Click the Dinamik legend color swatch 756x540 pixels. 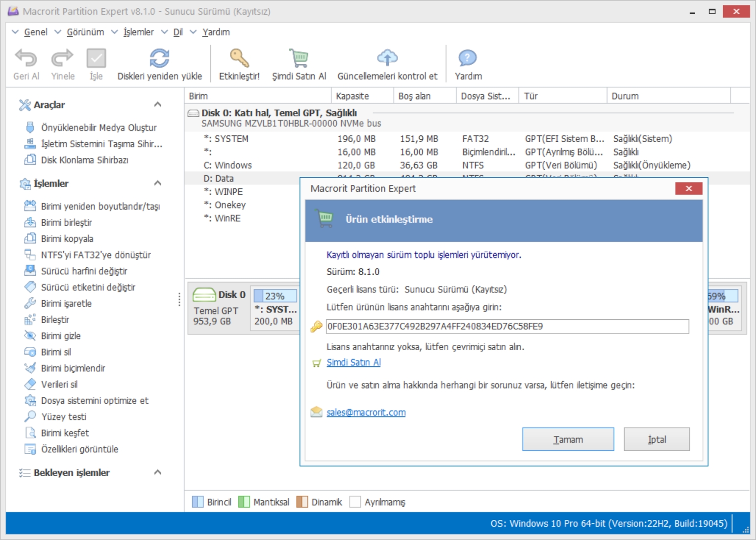pos(302,502)
